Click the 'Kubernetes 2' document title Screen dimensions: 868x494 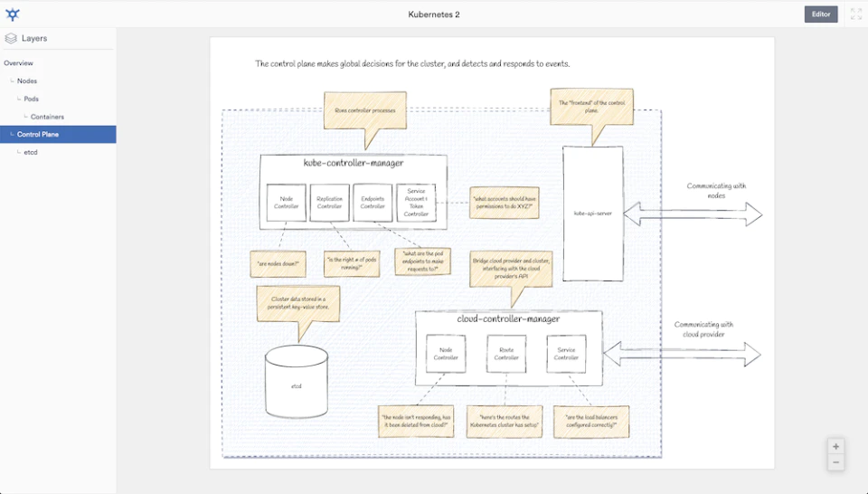(x=434, y=14)
